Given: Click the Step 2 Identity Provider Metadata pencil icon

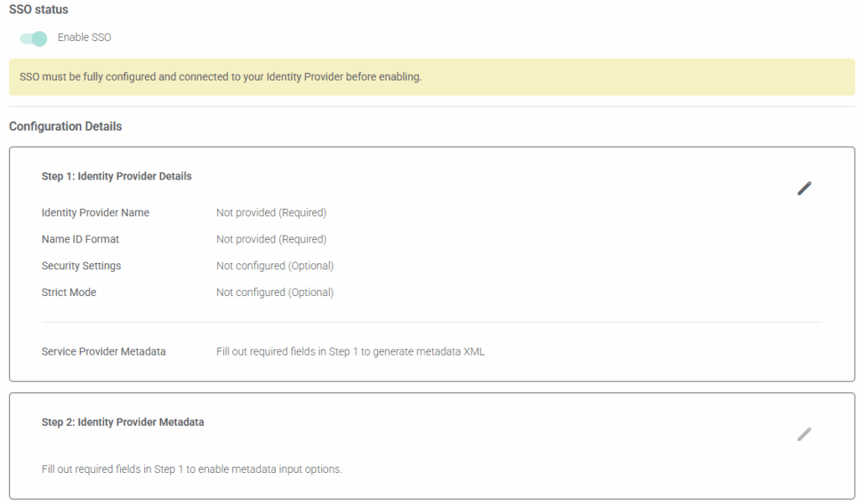Looking at the screenshot, I should click(x=804, y=434).
